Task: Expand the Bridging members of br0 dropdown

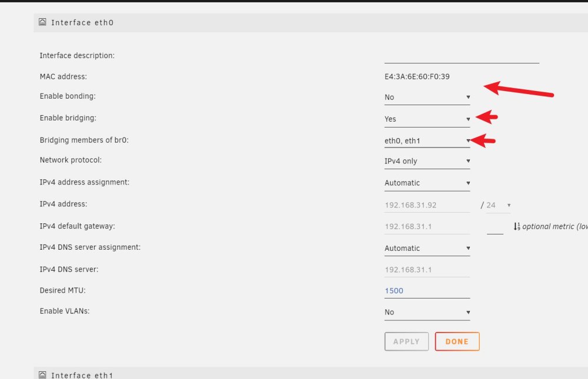Action: [x=427, y=141]
